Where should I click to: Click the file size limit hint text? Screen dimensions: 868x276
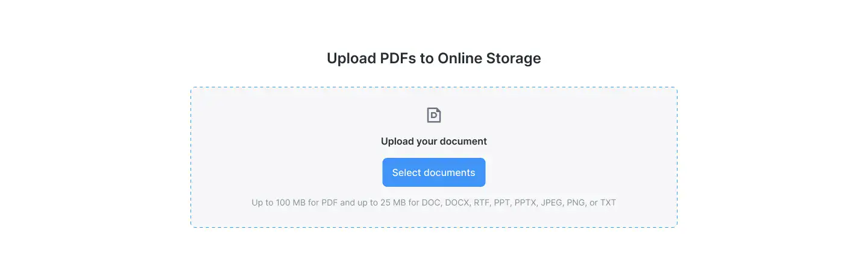coord(434,202)
